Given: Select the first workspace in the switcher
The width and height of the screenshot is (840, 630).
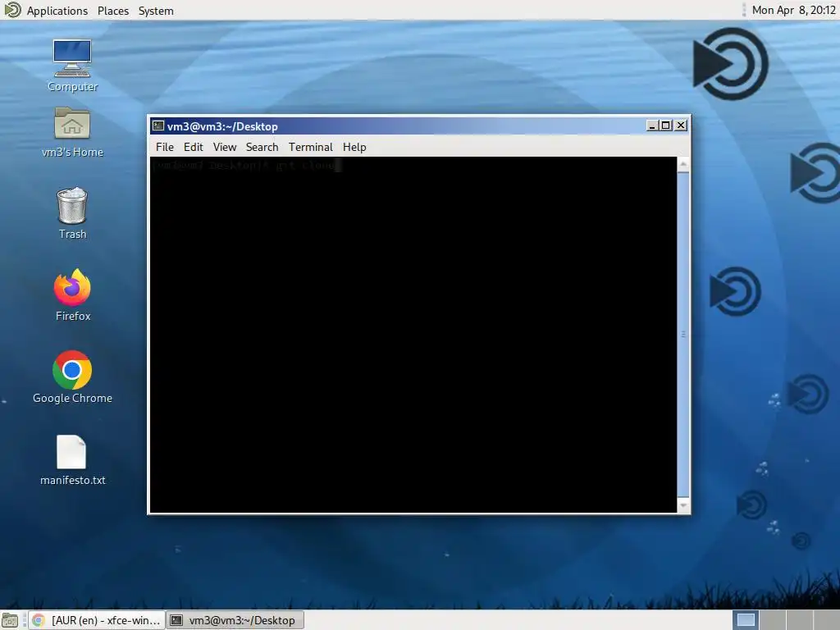Looking at the screenshot, I should 746,620.
